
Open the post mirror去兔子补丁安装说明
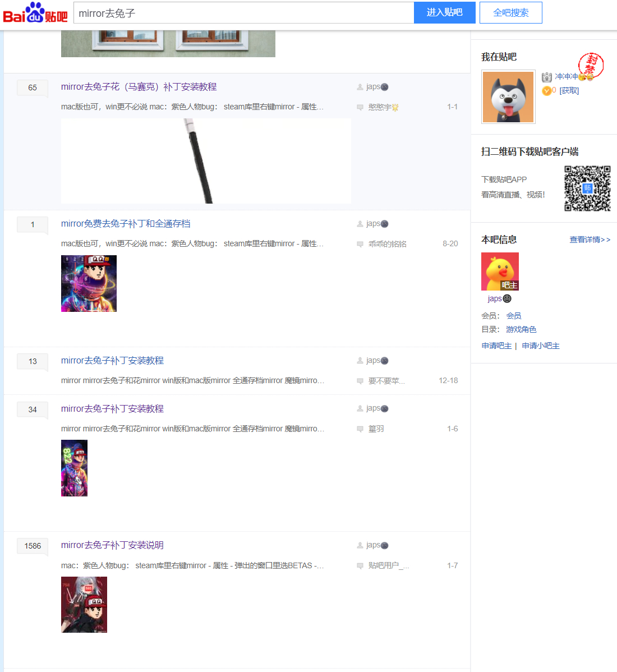tap(112, 545)
